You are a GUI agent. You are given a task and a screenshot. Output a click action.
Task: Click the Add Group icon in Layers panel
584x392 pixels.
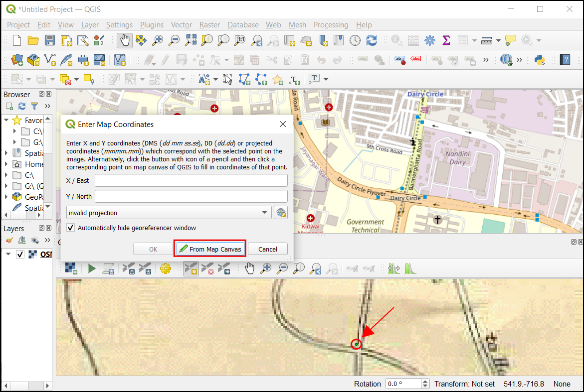point(22,240)
